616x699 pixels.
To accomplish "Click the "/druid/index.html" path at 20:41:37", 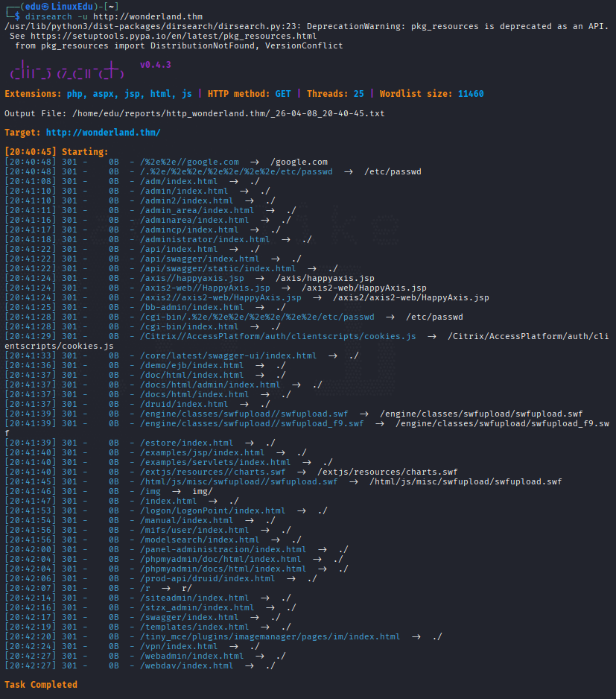I will [x=184, y=404].
